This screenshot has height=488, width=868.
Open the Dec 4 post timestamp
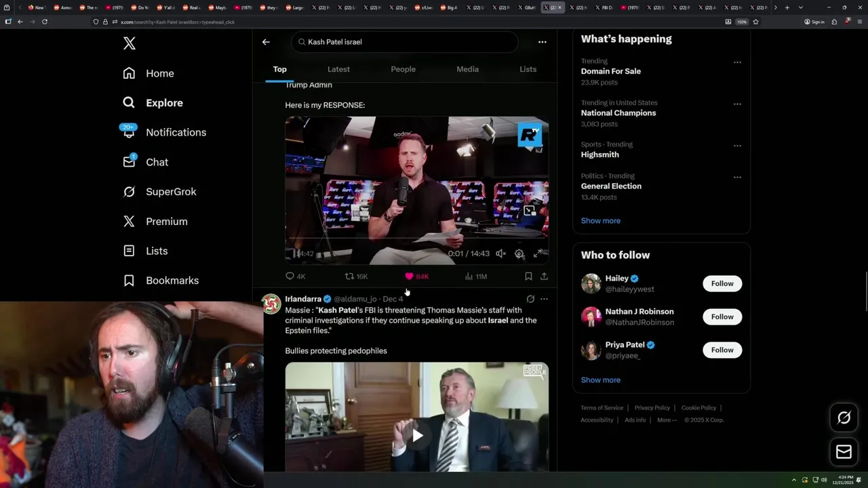[x=393, y=299]
